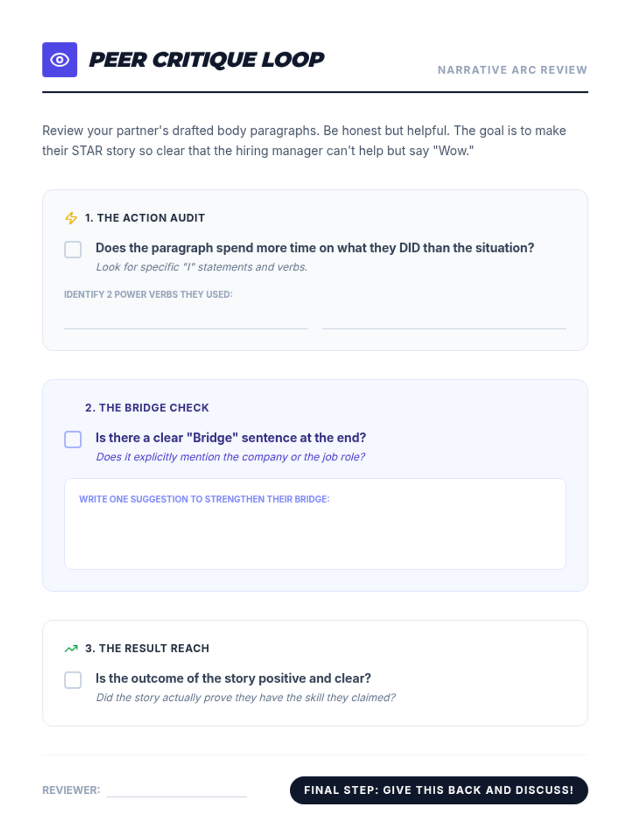Click the Peer Critique Loop title
This screenshot has height=840, width=630.
tap(206, 60)
